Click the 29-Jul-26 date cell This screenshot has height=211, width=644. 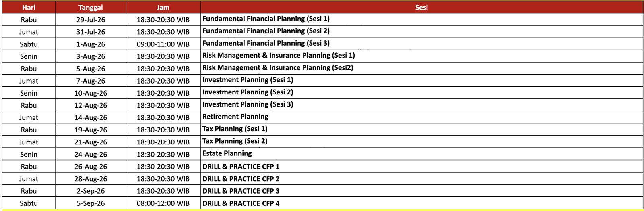coord(91,19)
